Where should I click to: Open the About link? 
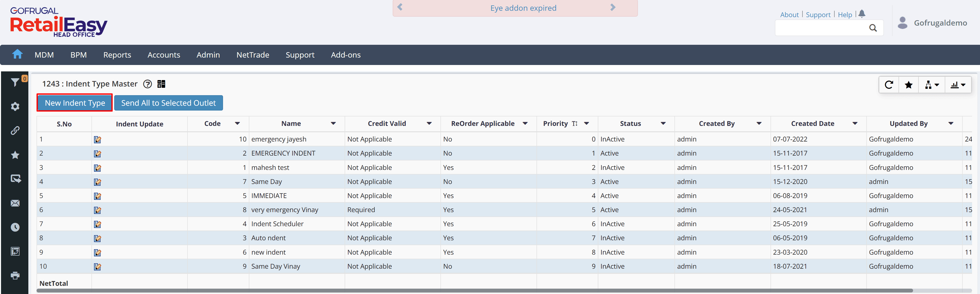789,15
